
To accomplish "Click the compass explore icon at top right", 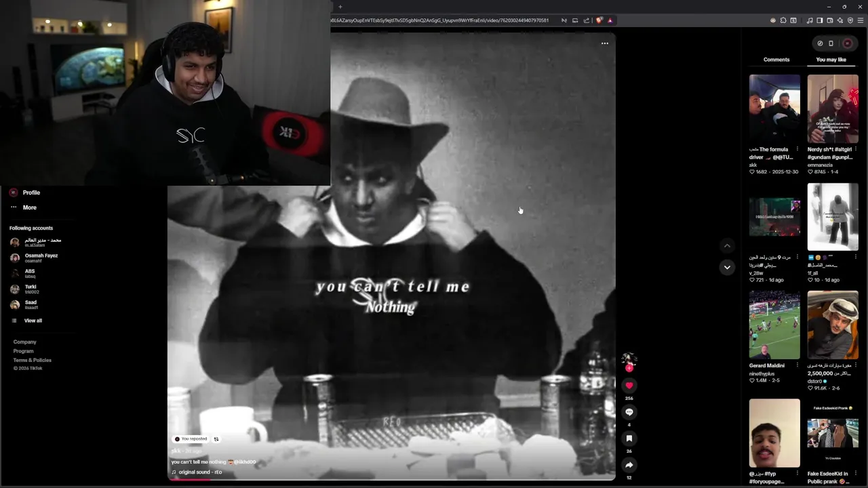I will [820, 43].
